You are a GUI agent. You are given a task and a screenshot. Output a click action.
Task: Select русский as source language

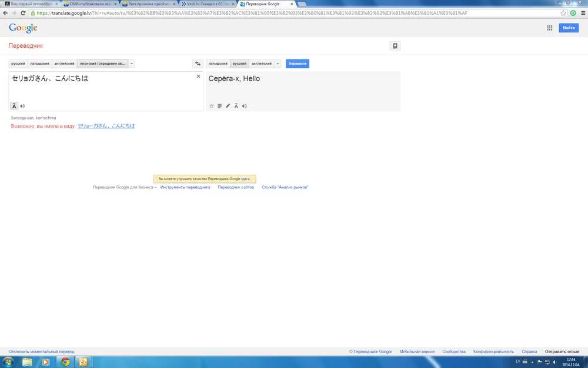click(18, 64)
